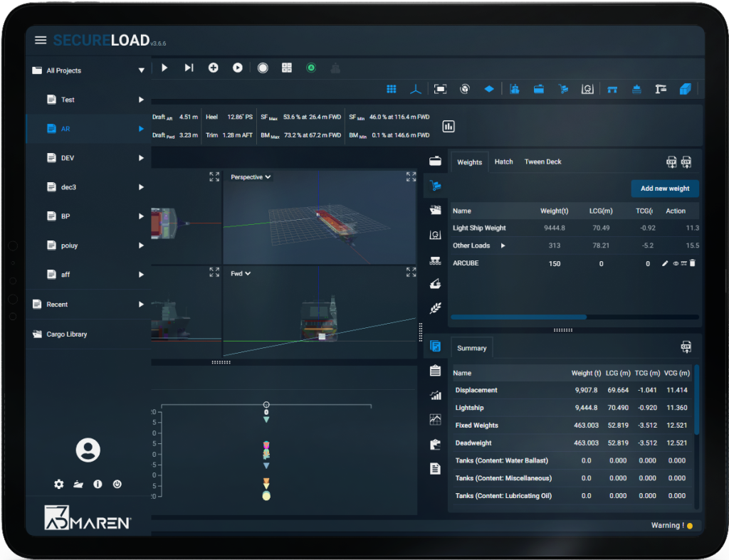
Task: Click the blue scrollbar below the weights table
Action: pos(518,317)
